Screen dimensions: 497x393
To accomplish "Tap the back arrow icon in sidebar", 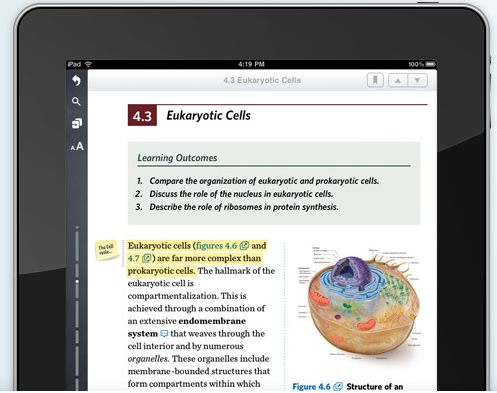I will coord(76,80).
